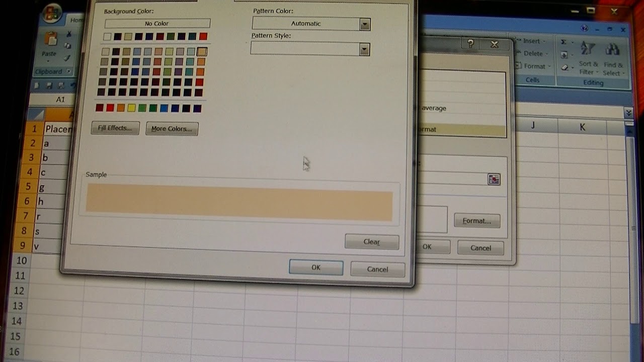This screenshot has width=644, height=362.
Task: Pick the bright red swatch in top row
Action: click(203, 36)
